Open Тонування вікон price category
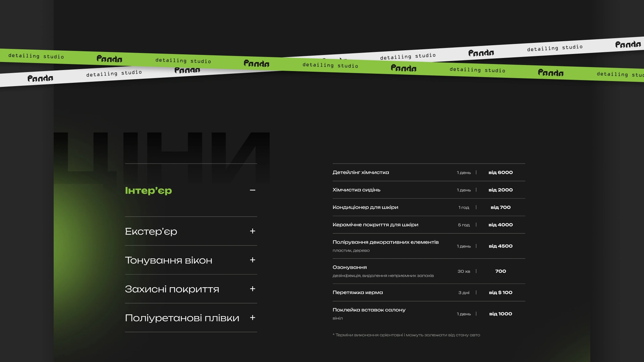Screen dimensions: 644x362 click(x=168, y=260)
